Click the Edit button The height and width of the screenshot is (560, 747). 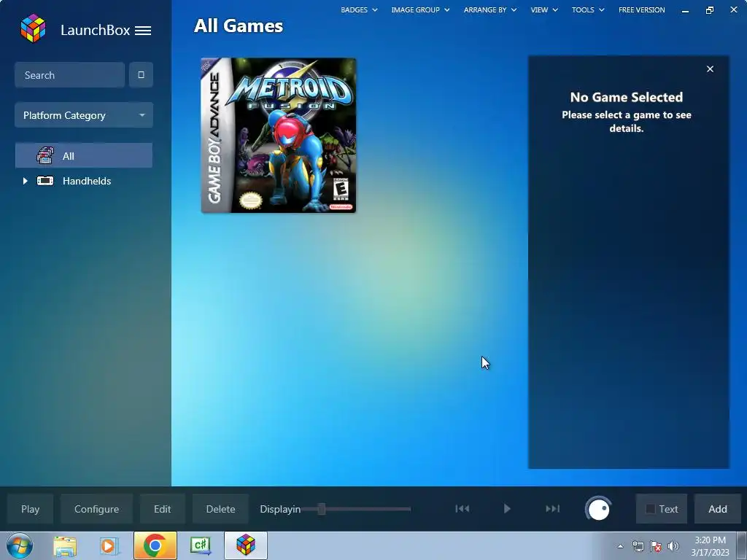click(162, 509)
